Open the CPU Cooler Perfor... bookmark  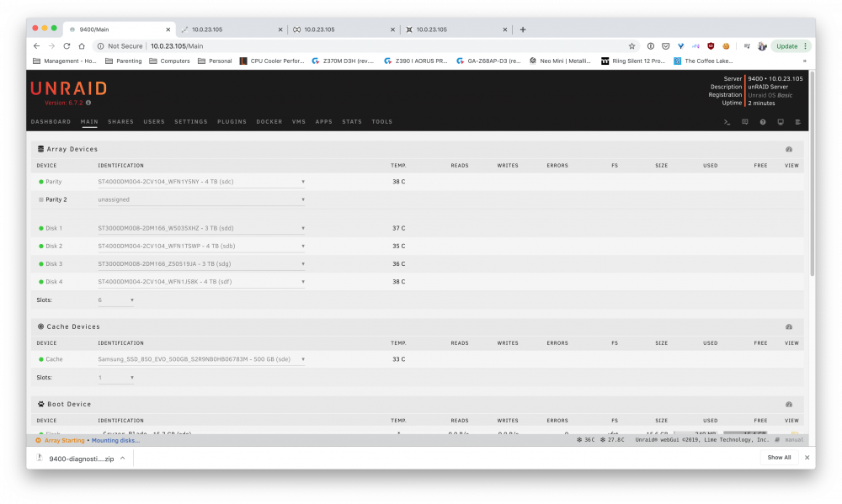[272, 61]
